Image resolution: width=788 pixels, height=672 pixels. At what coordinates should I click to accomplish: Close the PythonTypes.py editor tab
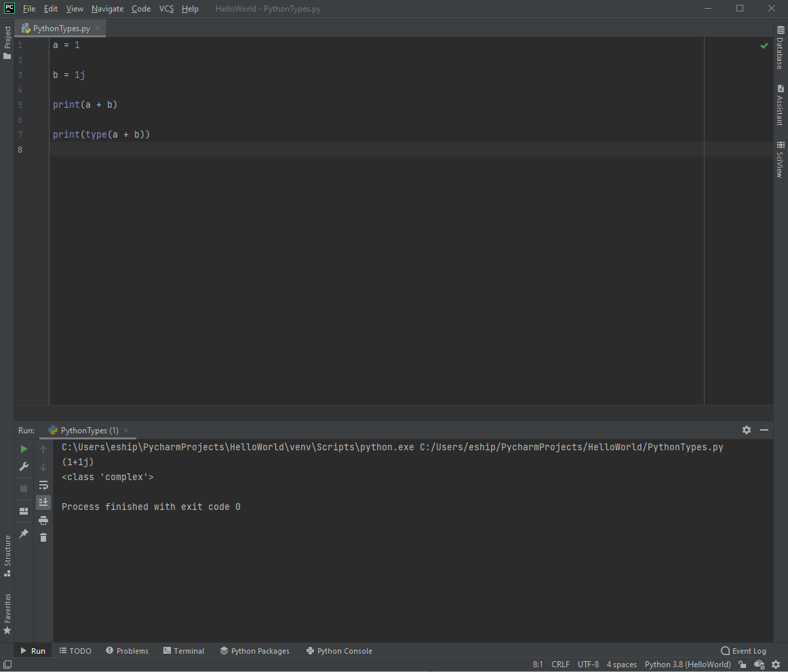(98, 28)
